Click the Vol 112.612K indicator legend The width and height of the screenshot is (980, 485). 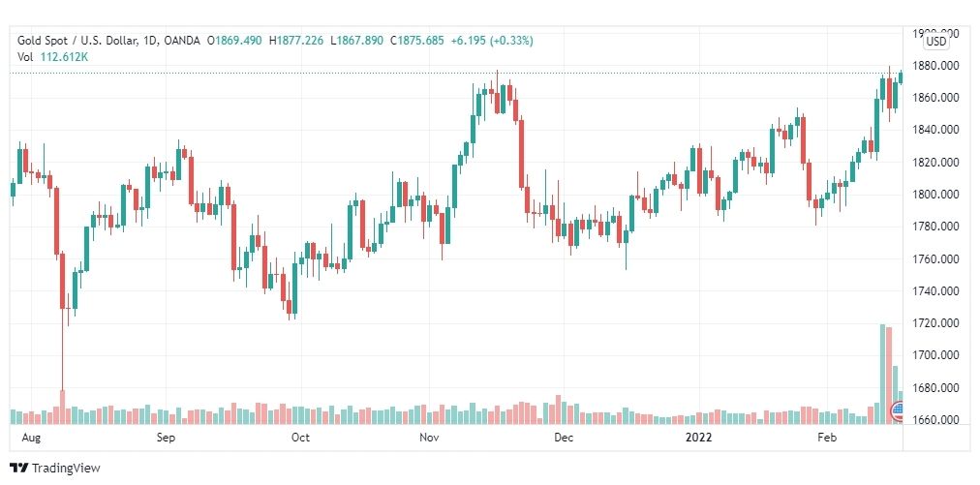pyautogui.click(x=52, y=57)
